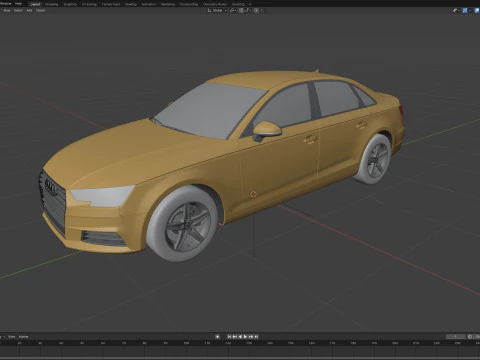Image resolution: width=480 pixels, height=360 pixels.
Task: Open the timeline Marker menu
Action: tap(23, 337)
